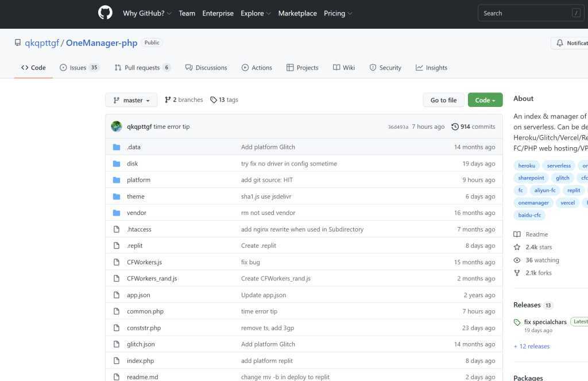This screenshot has width=588, height=381.
Task: Open the OneManager-php repository link
Action: pos(102,43)
